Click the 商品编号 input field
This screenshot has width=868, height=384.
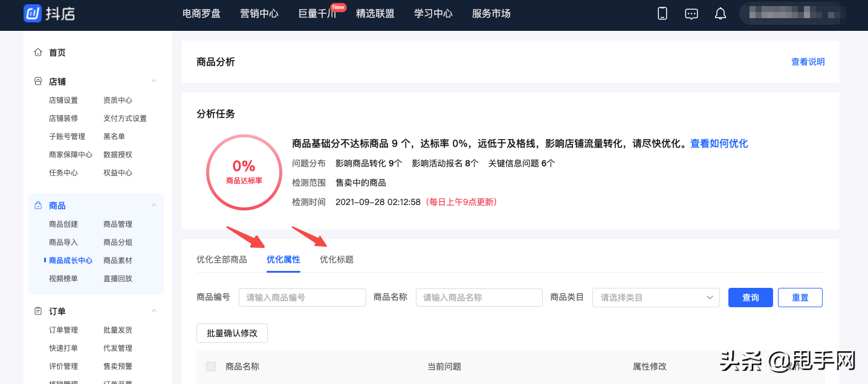[302, 297]
